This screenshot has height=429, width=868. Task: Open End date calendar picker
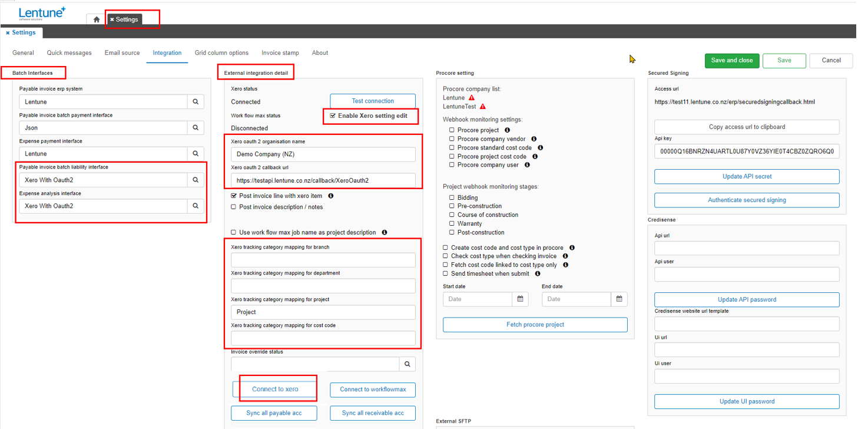click(619, 299)
